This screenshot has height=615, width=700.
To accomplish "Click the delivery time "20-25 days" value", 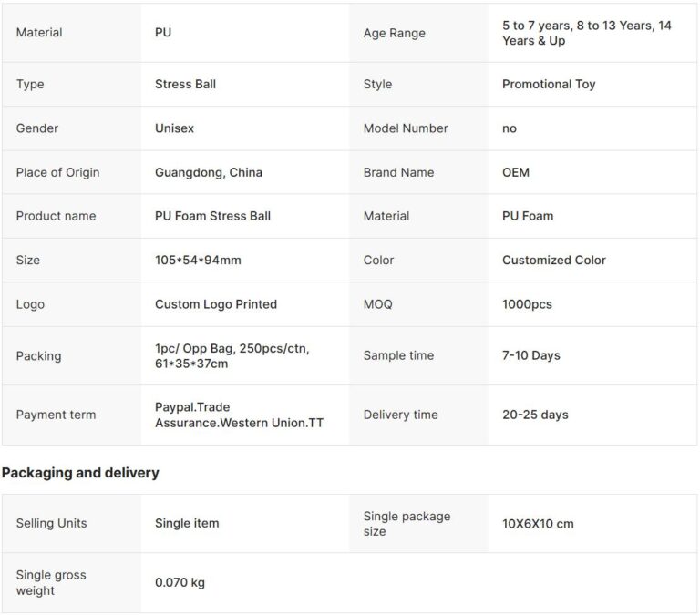I will click(x=535, y=415).
